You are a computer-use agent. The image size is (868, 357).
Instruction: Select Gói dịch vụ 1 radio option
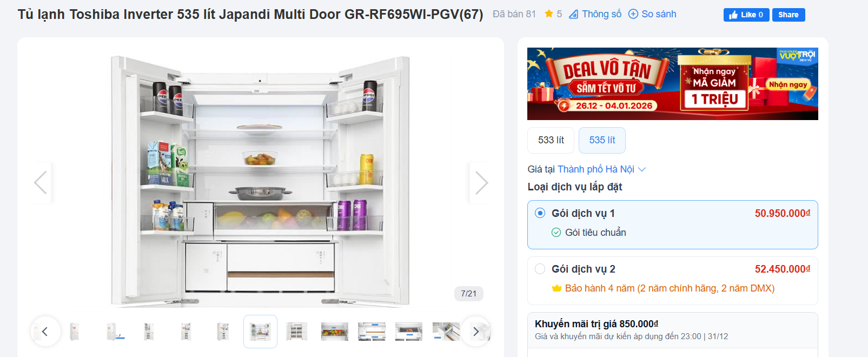(540, 213)
